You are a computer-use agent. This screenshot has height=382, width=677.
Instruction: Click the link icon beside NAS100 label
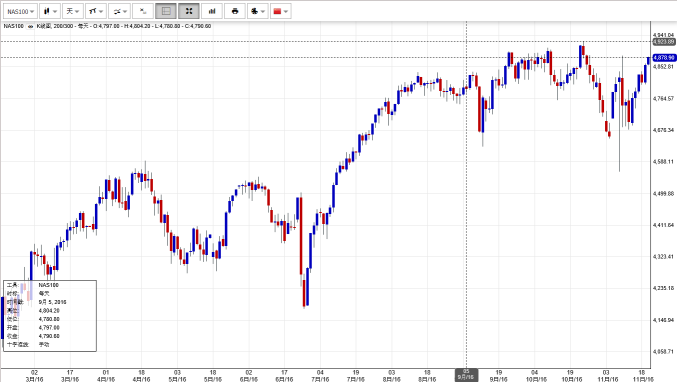[30, 26]
